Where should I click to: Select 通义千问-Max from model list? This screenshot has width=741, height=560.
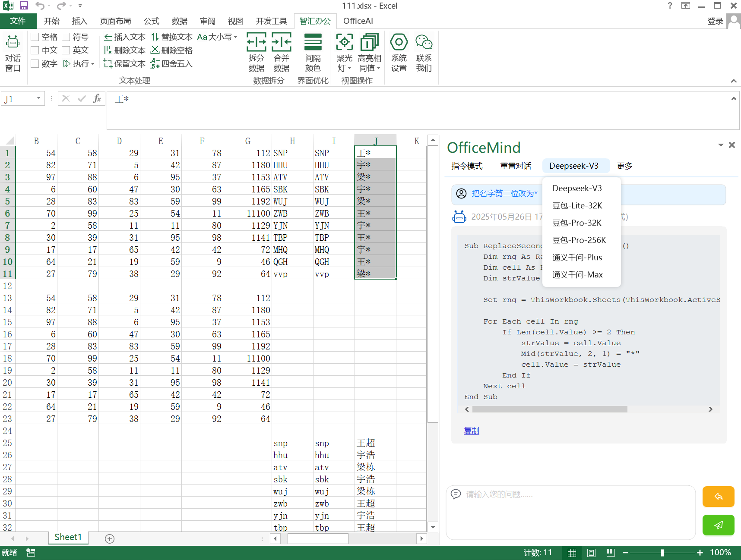pyautogui.click(x=577, y=275)
